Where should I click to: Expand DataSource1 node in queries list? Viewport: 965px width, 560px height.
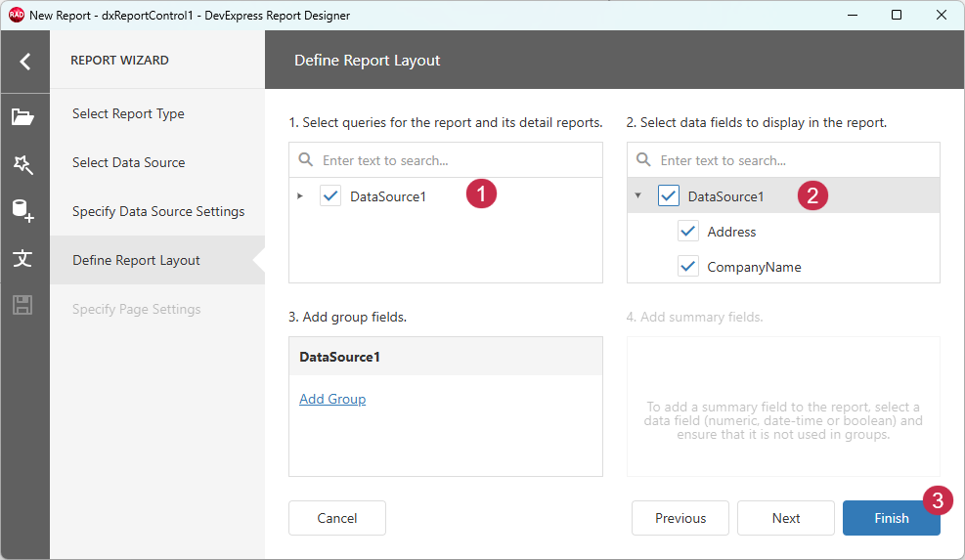(300, 196)
